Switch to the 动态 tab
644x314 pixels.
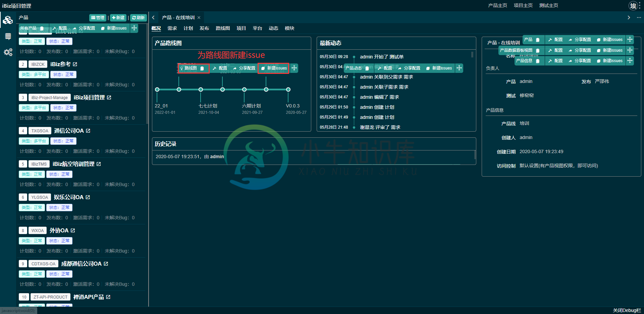[273, 28]
